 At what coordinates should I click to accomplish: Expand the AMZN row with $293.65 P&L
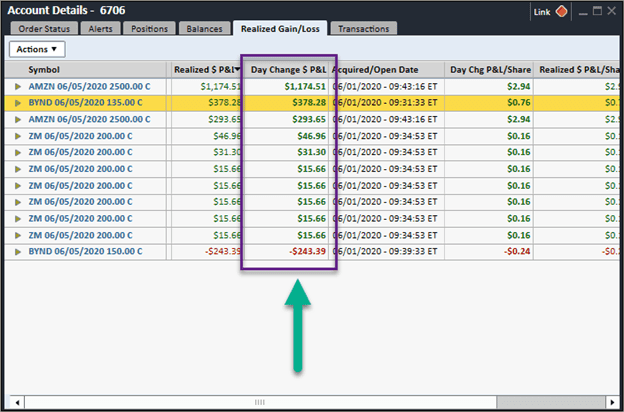18,119
